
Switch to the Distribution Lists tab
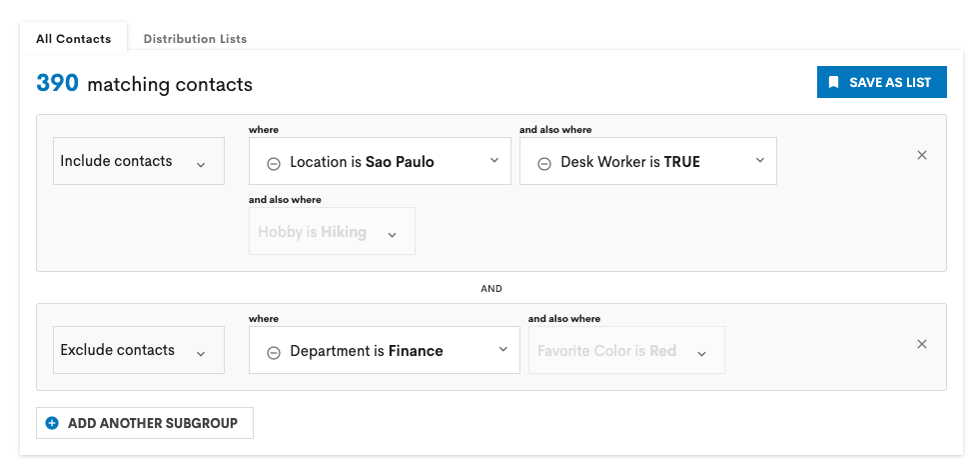pos(195,38)
